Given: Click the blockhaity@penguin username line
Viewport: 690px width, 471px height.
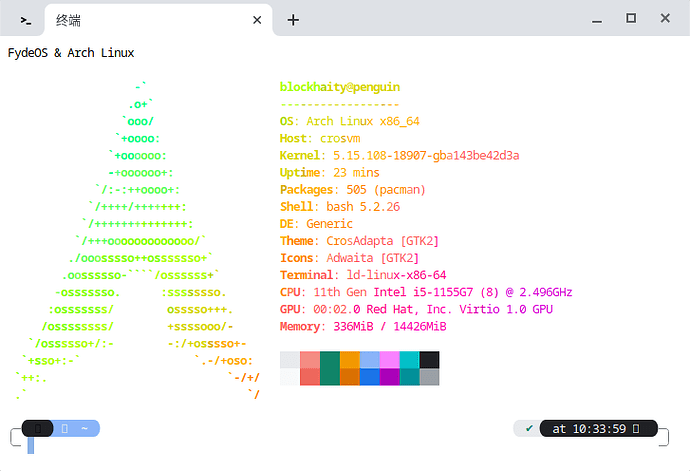Looking at the screenshot, I should [340, 87].
